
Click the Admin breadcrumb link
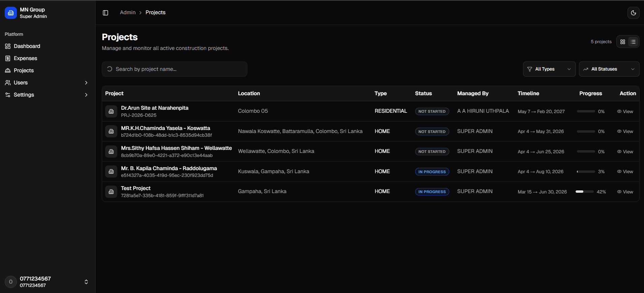[128, 12]
